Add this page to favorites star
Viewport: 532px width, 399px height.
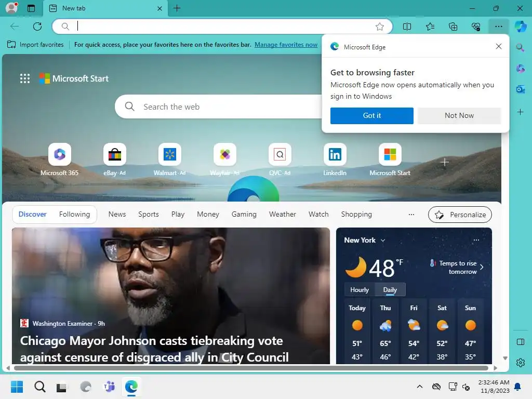[x=380, y=26]
